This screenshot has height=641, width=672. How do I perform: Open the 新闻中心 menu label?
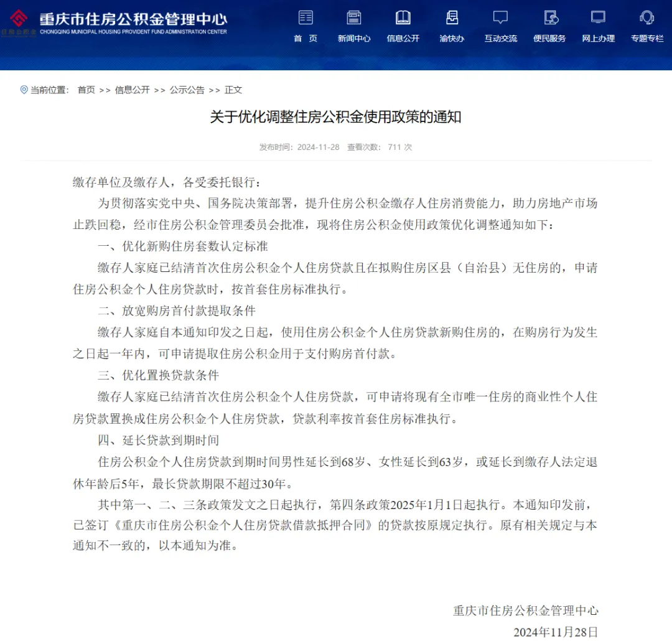pos(354,39)
